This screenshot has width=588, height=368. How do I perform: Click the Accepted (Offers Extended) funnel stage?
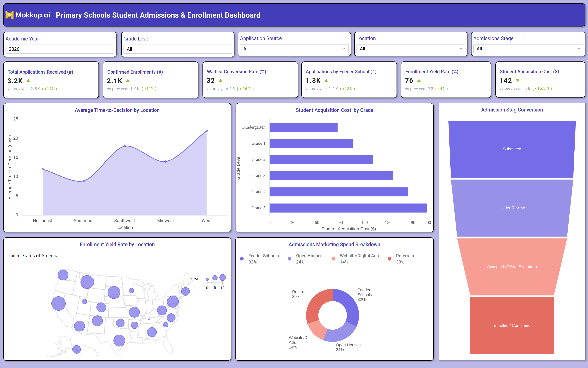coord(512,267)
